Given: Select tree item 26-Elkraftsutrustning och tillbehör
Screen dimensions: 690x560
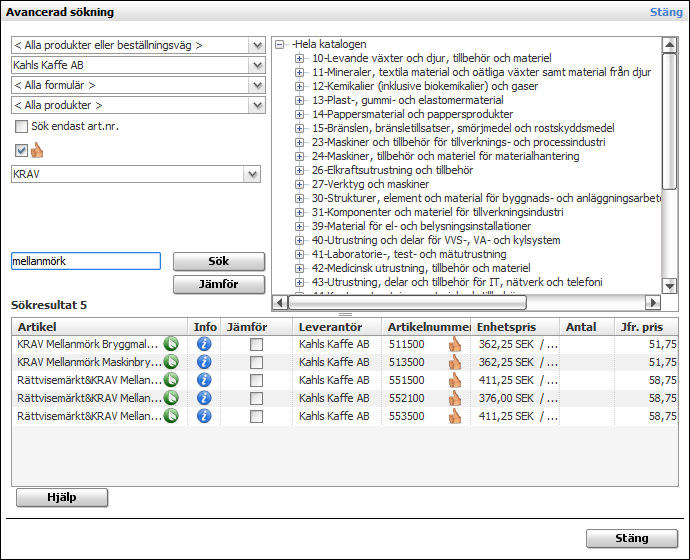Looking at the screenshot, I should tap(392, 170).
